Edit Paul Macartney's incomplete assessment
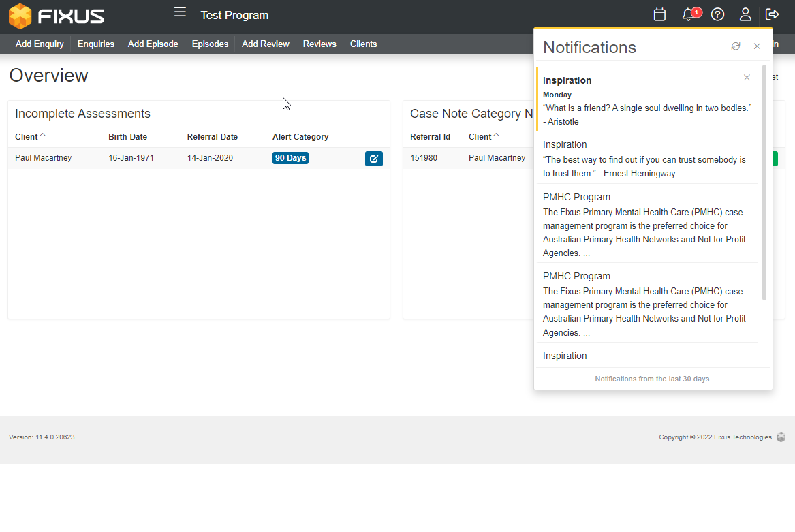795x532 pixels. 374,159
